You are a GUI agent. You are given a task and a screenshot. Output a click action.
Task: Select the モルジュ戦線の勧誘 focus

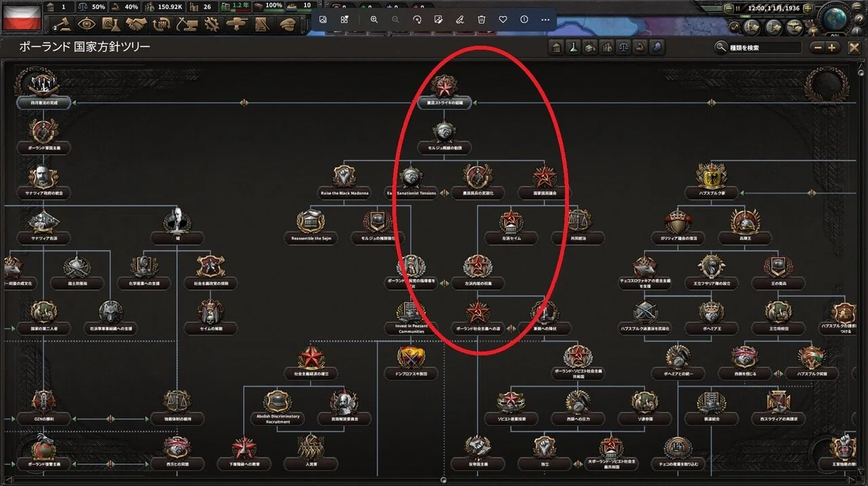444,136
